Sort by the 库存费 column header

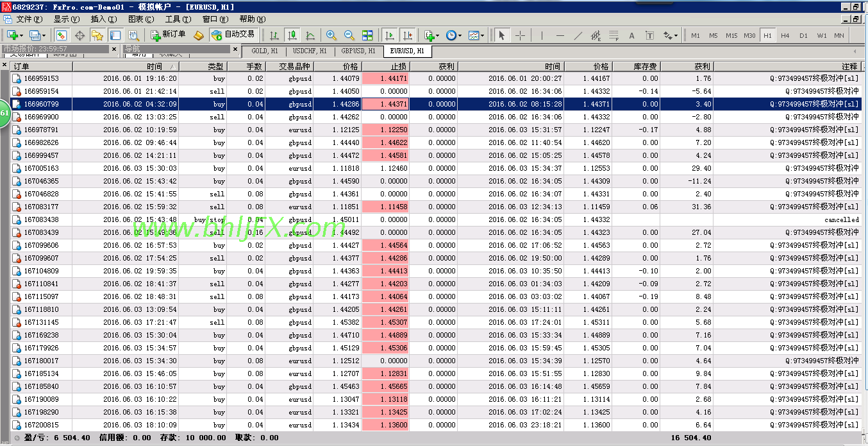pos(637,66)
